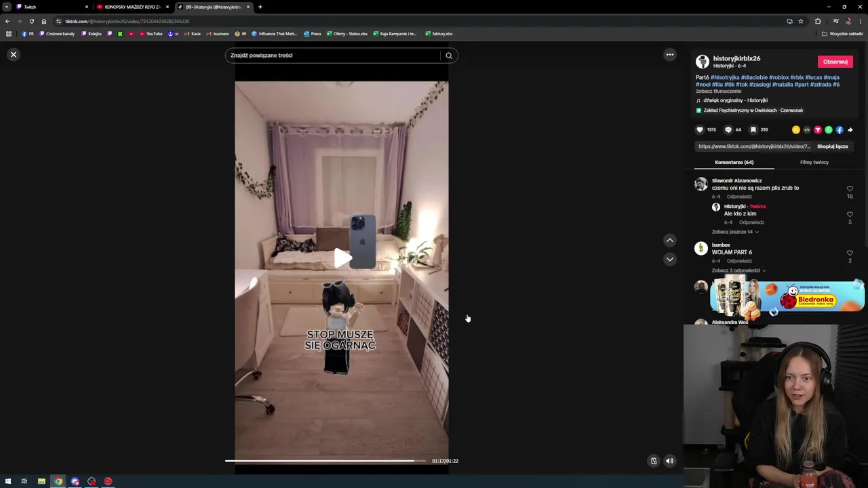The image size is (868, 488).
Task: Open historyjkirblx26 profile avatar
Action: [703, 62]
